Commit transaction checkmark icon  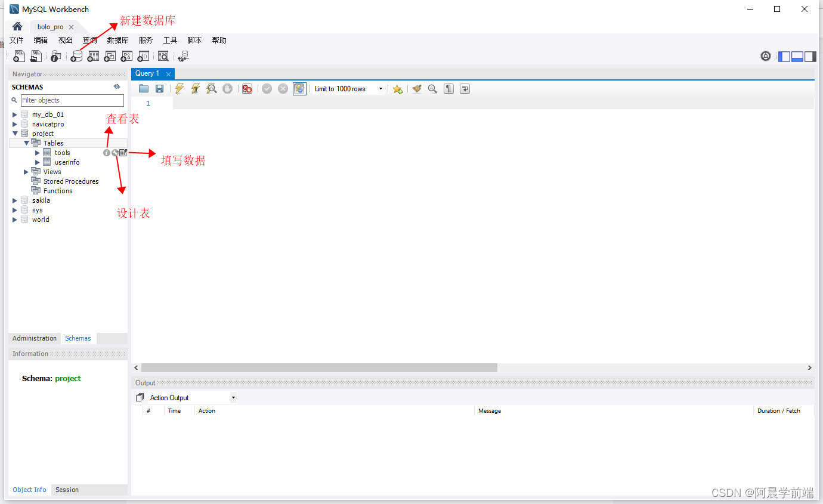pyautogui.click(x=267, y=89)
